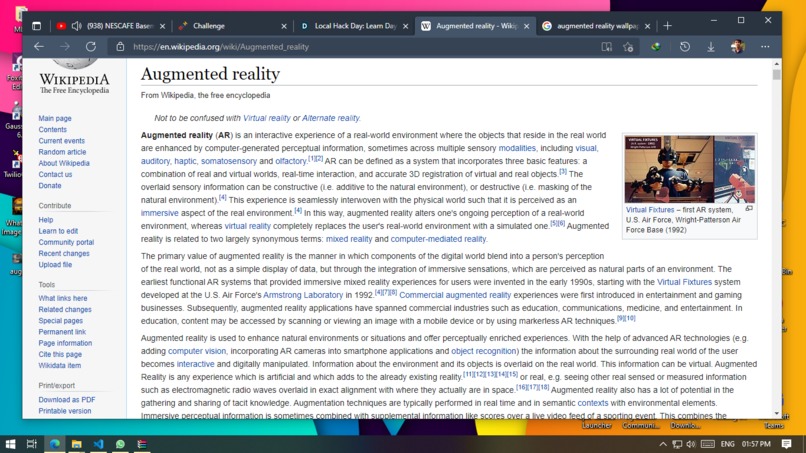The height and width of the screenshot is (453, 806).
Task: Switch to the augmented reality wallpaper Google tab
Action: [x=596, y=26]
